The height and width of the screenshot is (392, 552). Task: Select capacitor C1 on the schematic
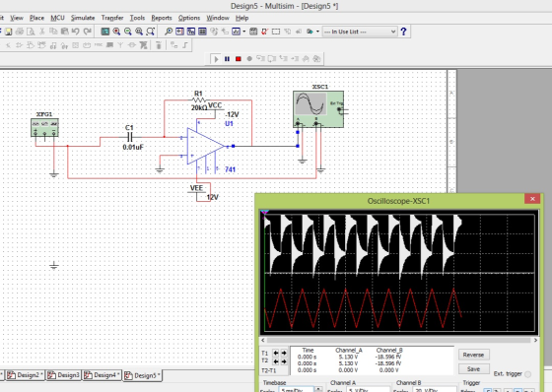(130, 137)
